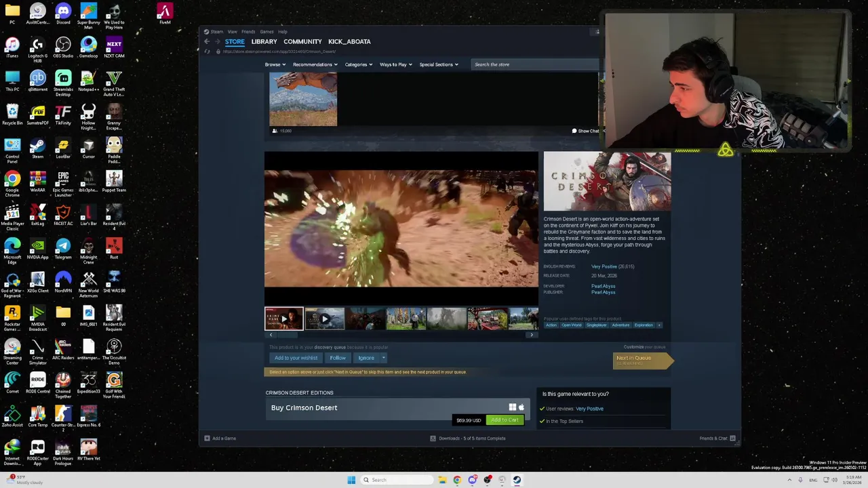This screenshot has height=488, width=868.
Task: Click Customize your queue link
Action: [644, 347]
